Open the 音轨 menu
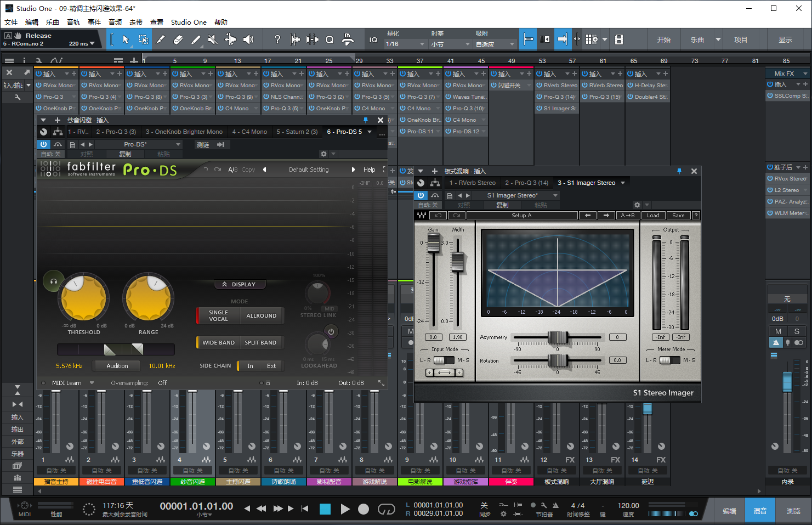 pos(73,22)
